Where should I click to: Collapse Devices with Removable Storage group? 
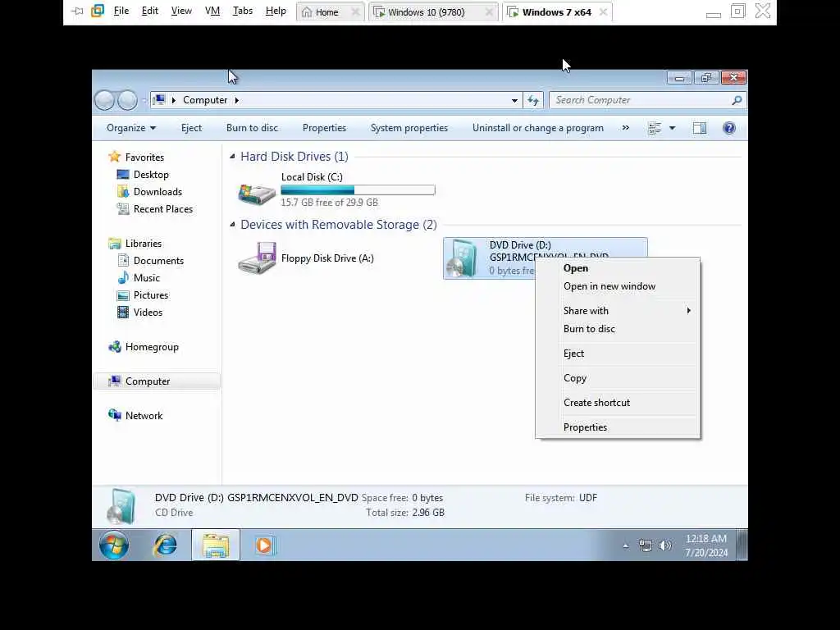tap(232, 225)
